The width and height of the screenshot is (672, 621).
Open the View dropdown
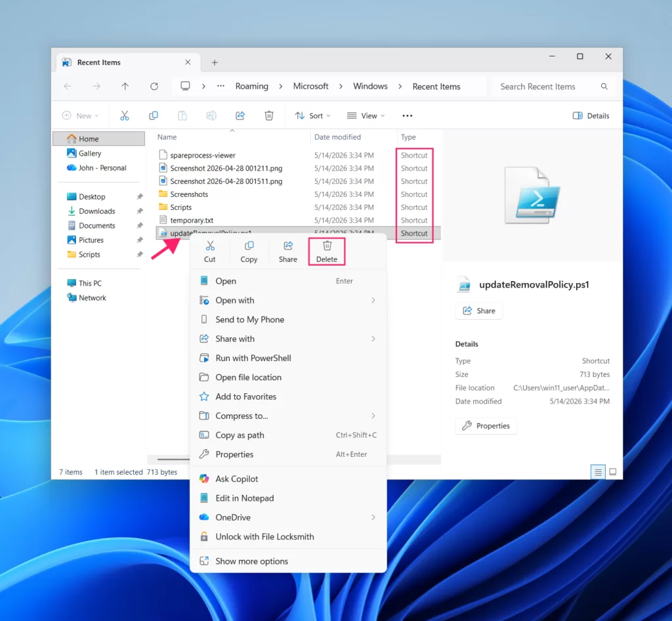tap(366, 116)
